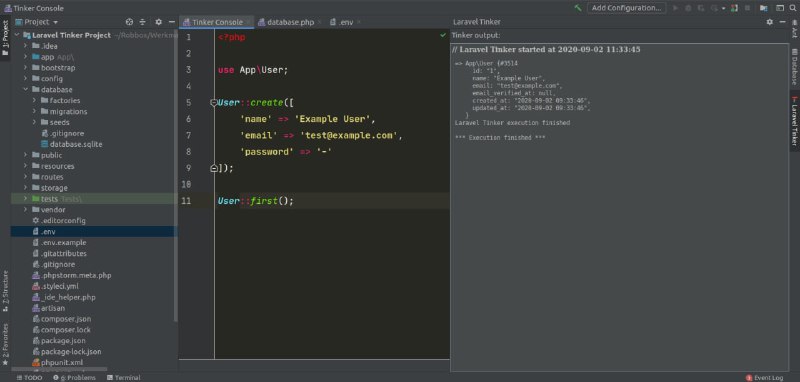Click code line 'User::first();'
This screenshot has height=382, width=800.
(256, 201)
